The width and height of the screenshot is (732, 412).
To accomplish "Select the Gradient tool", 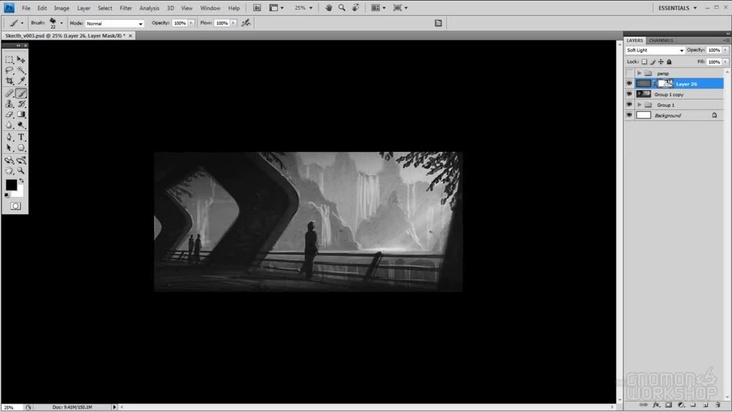I will pyautogui.click(x=21, y=115).
